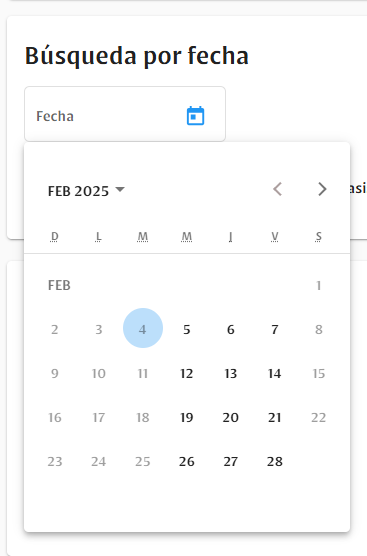The width and height of the screenshot is (367, 556).
Task: Pick February 6
Action: tap(230, 329)
